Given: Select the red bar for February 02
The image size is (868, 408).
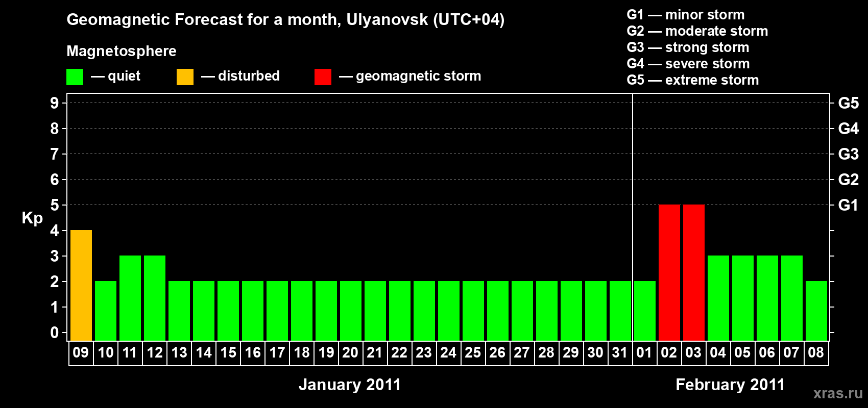Looking at the screenshot, I should (x=669, y=272).
